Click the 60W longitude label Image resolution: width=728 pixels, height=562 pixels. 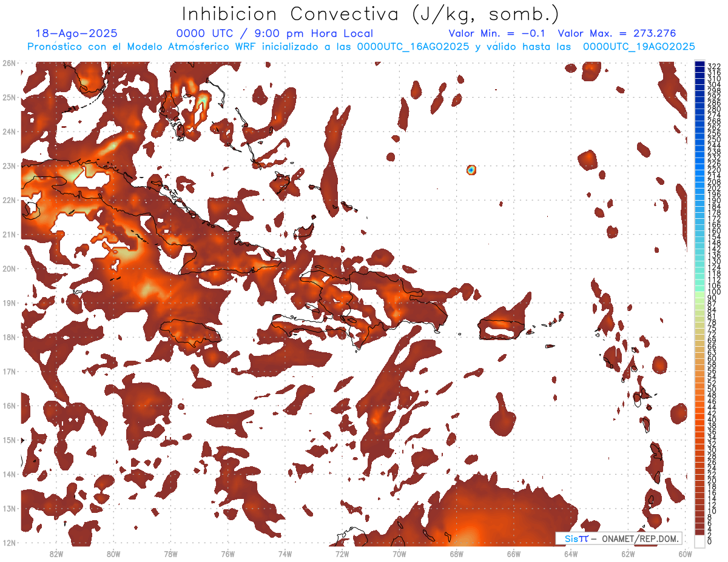[685, 554]
